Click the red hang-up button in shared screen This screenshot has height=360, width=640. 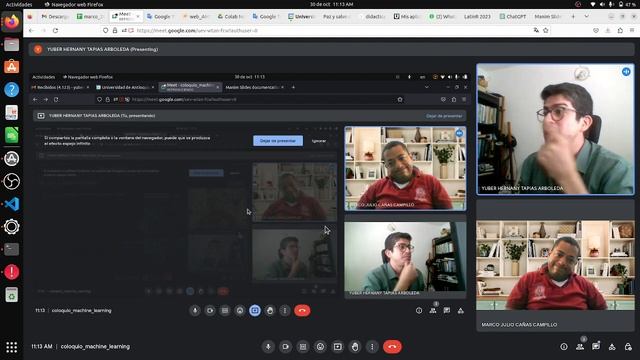pyautogui.click(x=302, y=311)
